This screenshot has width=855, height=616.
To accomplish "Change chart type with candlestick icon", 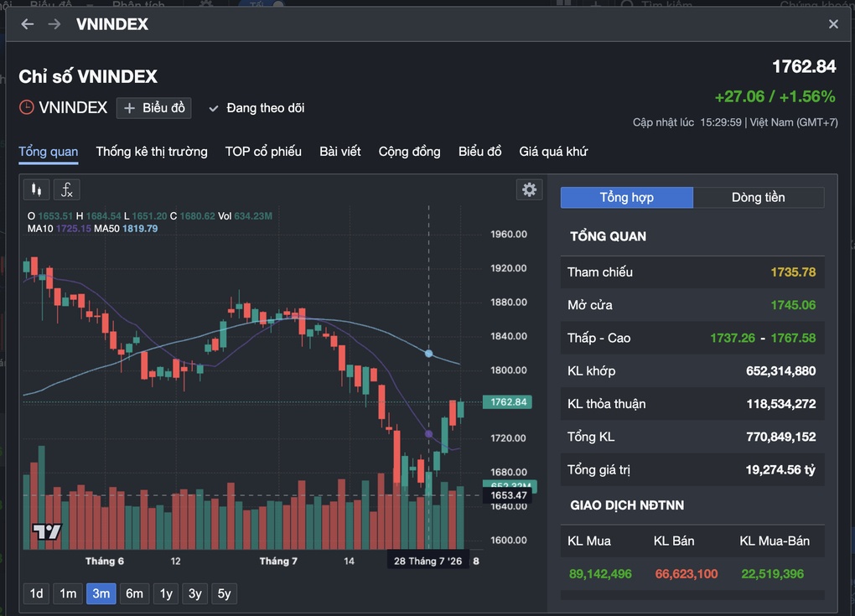I will pos(37,189).
